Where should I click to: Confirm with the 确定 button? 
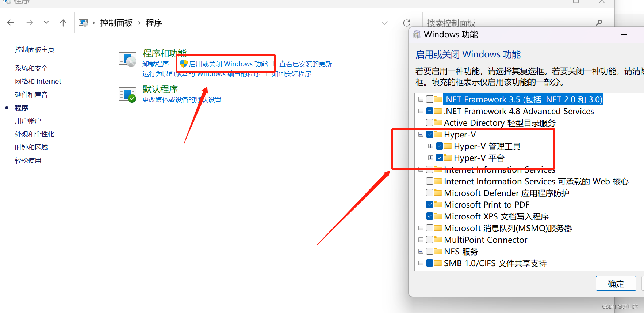pyautogui.click(x=616, y=284)
